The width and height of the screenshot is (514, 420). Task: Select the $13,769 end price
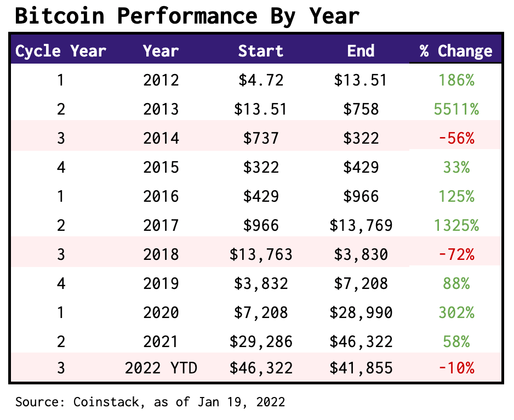tap(361, 225)
